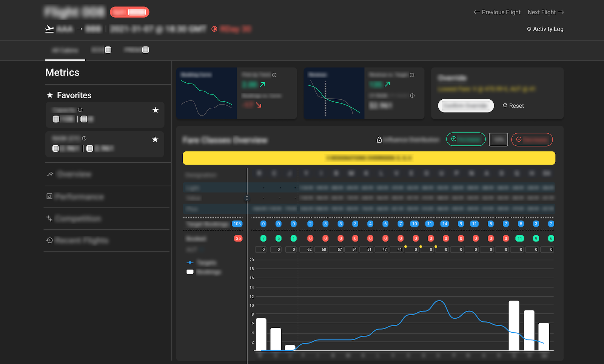Expand the sidebar section with sparkle icon
Screen dimensions: 604x364
(x=49, y=219)
